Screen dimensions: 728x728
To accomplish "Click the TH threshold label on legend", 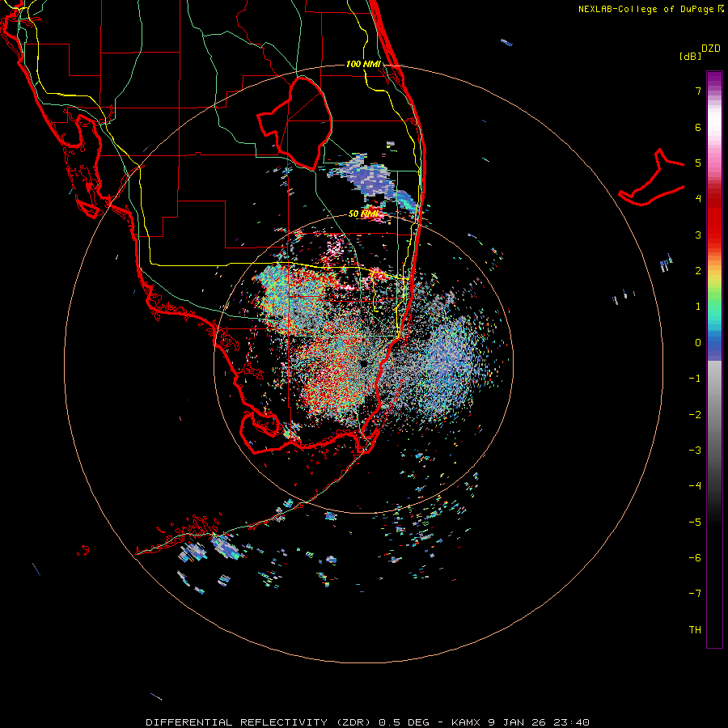I will pyautogui.click(x=695, y=630).
